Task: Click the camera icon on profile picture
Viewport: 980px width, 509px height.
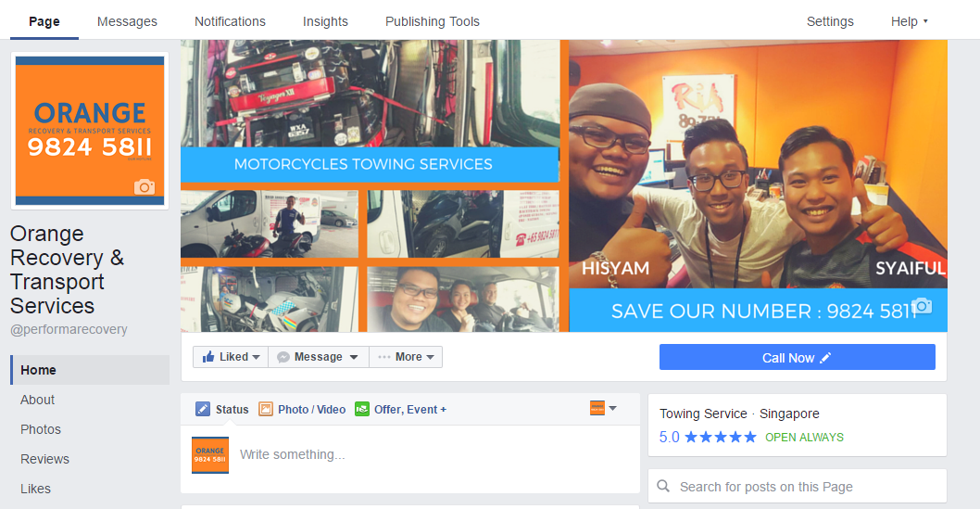Action: click(144, 186)
